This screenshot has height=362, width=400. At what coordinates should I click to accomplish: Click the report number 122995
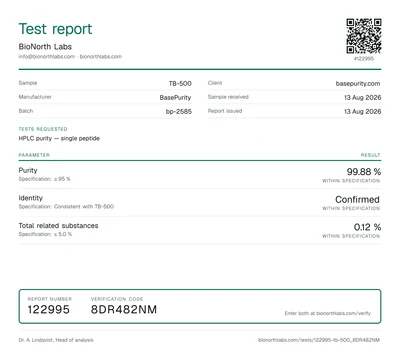[49, 309]
